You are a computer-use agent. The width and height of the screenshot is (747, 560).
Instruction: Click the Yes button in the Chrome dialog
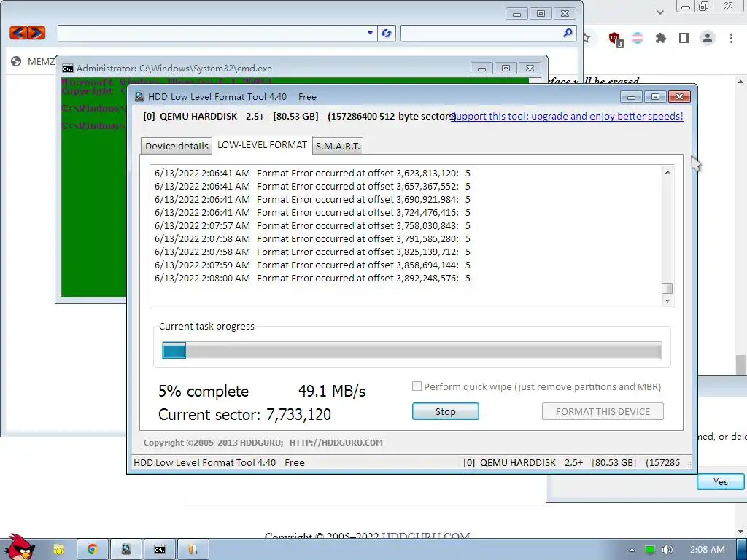click(x=720, y=481)
